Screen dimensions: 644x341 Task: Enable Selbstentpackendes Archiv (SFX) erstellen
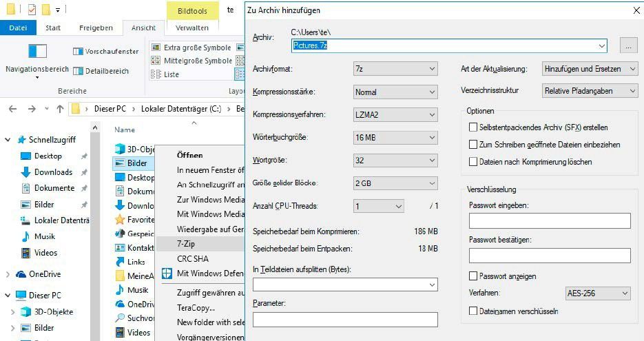coord(472,127)
